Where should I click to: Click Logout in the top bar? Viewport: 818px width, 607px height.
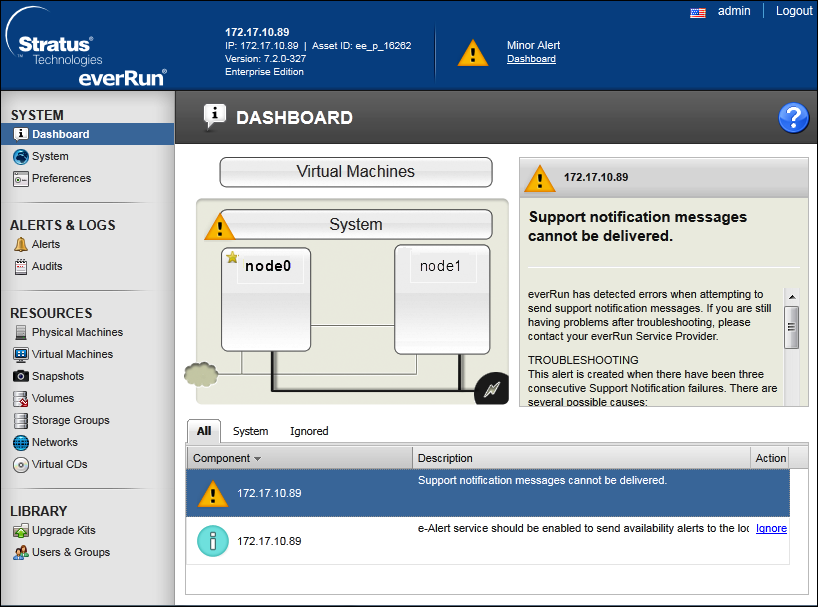[794, 11]
